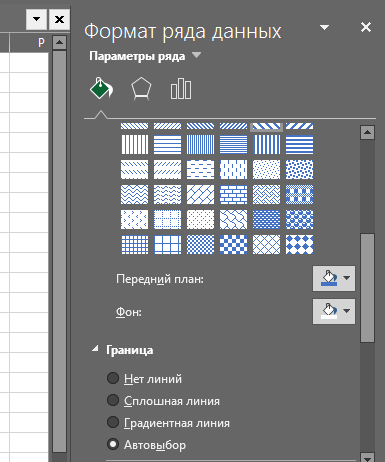Click the pane scrollbar up arrow

[x=367, y=133]
